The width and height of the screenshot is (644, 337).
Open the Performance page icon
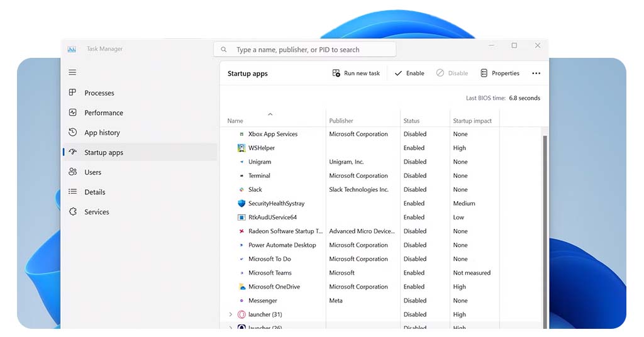click(x=72, y=113)
